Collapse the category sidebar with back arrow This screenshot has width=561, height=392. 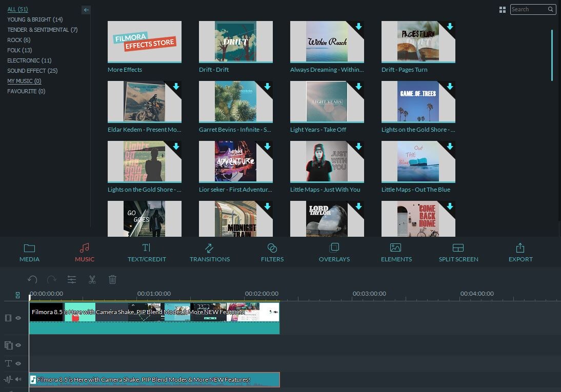click(x=86, y=10)
